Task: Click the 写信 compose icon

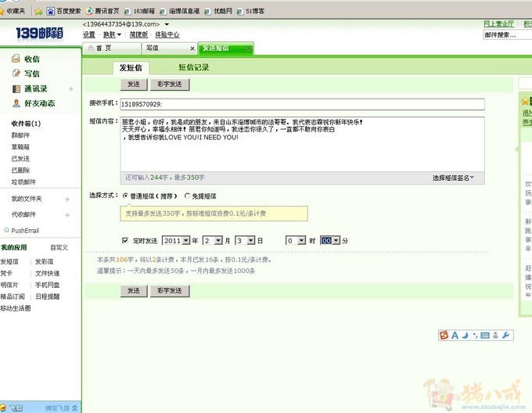Action: click(16, 74)
